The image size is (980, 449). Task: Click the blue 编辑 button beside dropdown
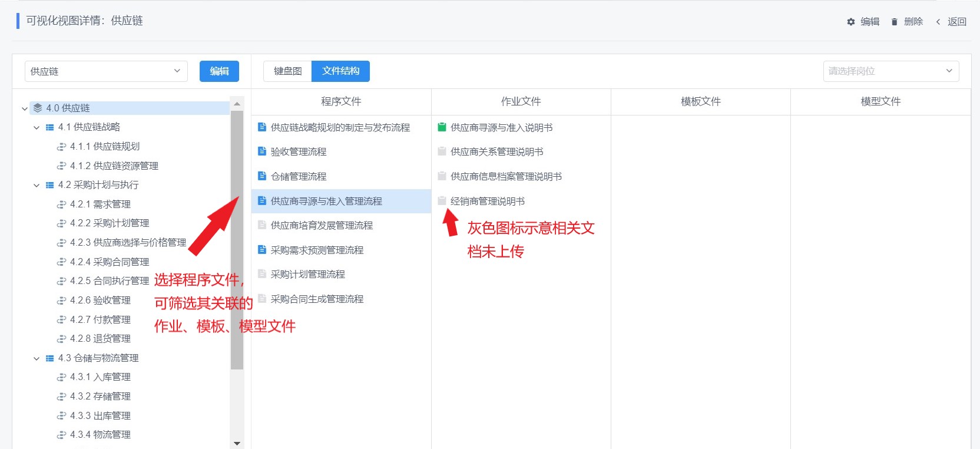[219, 71]
